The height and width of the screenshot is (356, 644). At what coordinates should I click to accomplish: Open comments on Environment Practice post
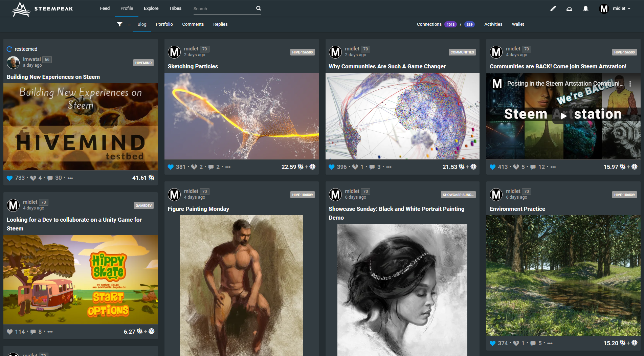[x=533, y=343]
